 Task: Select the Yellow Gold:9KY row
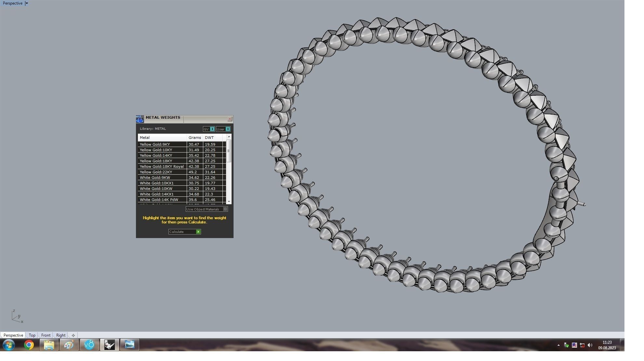pyautogui.click(x=182, y=144)
